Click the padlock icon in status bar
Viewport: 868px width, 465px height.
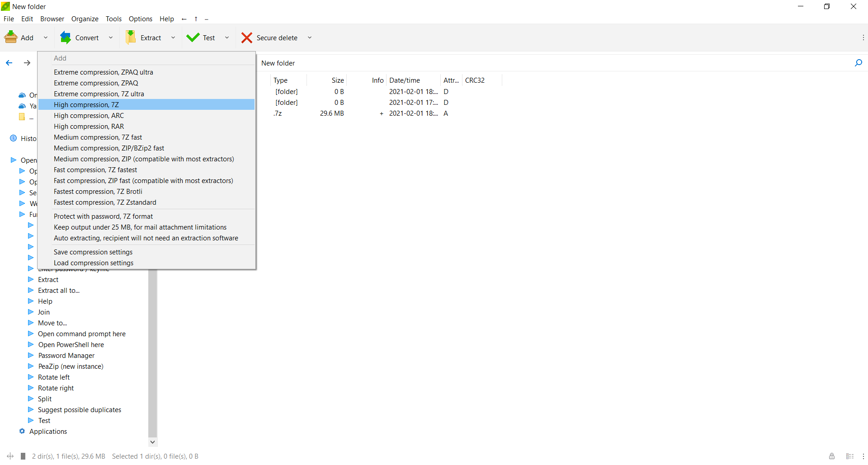pos(831,456)
